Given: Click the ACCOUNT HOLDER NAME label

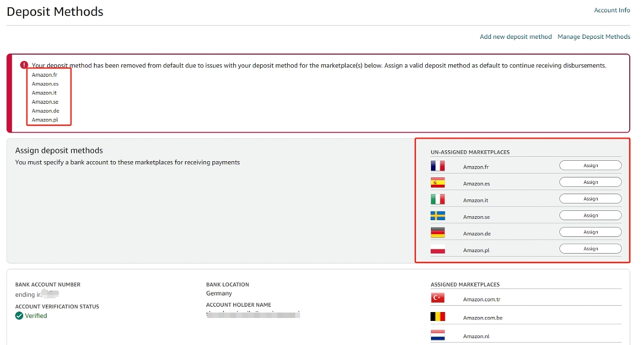Looking at the screenshot, I should click(x=239, y=305).
